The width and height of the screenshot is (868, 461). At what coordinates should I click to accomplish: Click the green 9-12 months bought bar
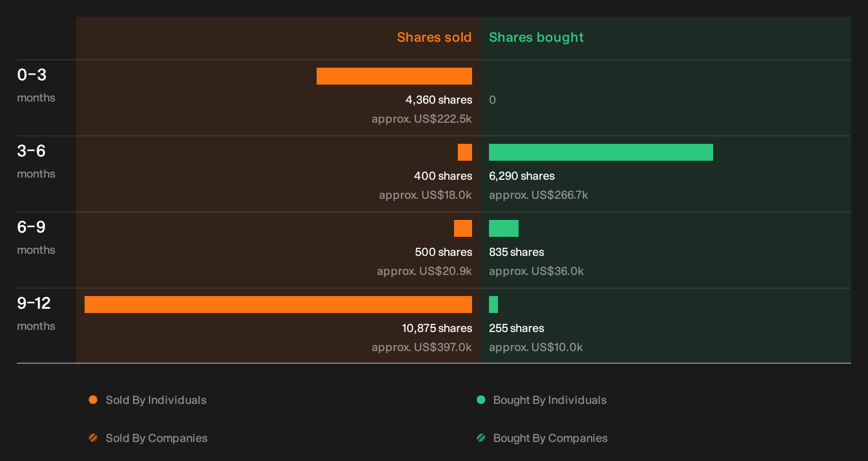click(x=493, y=305)
